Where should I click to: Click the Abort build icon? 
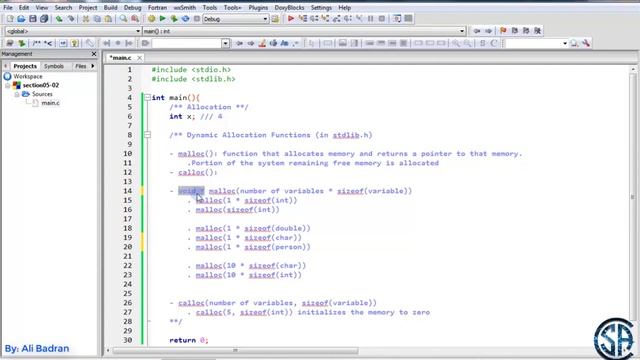point(196,19)
